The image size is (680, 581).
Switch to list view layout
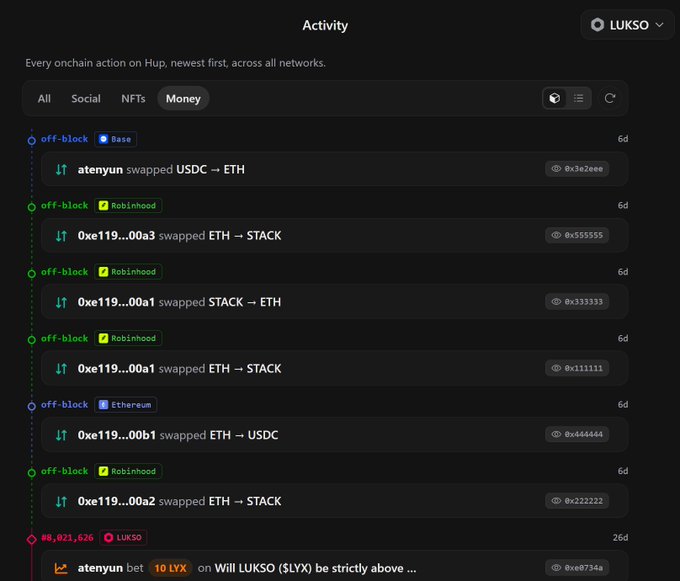(579, 98)
